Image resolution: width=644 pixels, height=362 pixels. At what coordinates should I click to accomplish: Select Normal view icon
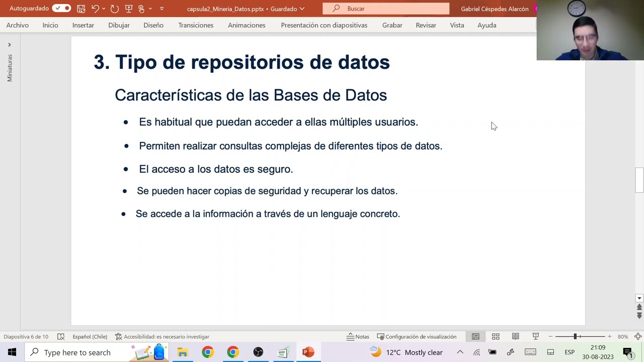click(475, 336)
